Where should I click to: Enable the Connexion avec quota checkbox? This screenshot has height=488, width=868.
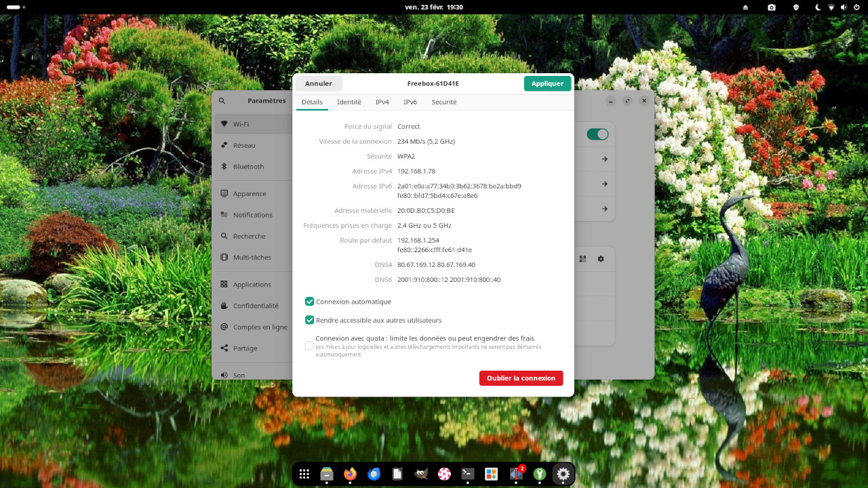pos(309,346)
